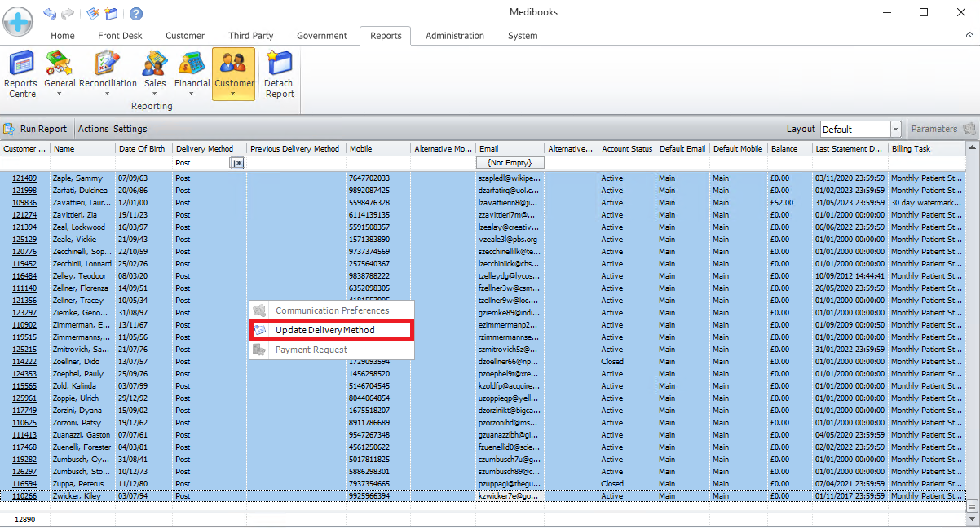This screenshot has height=528, width=980.
Task: Click the Parameters panel icon
Action: point(969,129)
